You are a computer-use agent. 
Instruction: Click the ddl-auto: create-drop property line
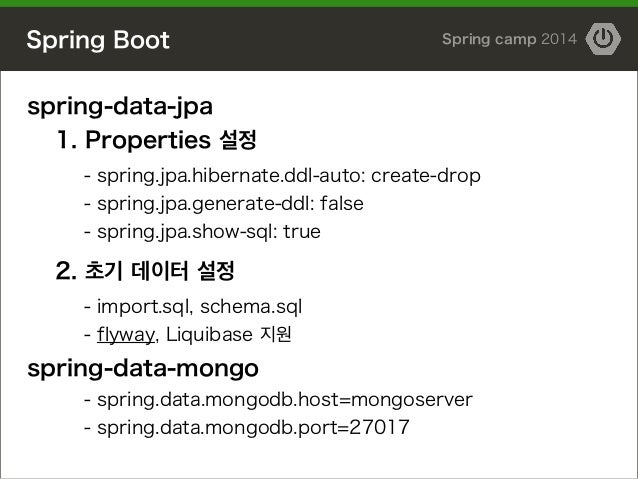282,176
